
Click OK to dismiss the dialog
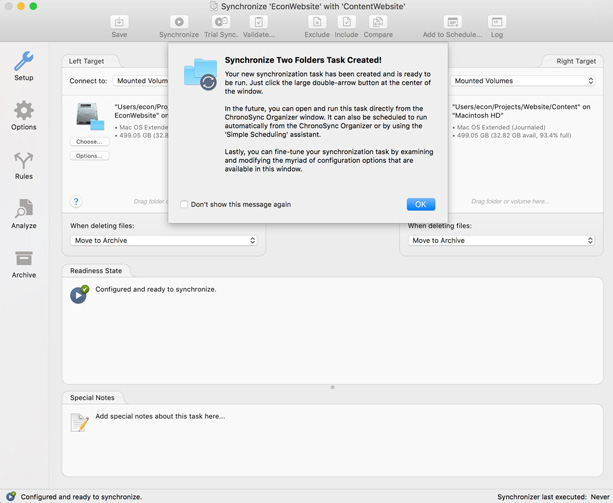(421, 204)
